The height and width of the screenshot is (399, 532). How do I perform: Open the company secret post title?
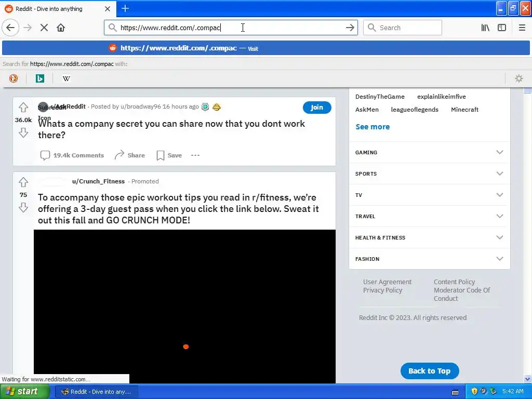tap(171, 129)
